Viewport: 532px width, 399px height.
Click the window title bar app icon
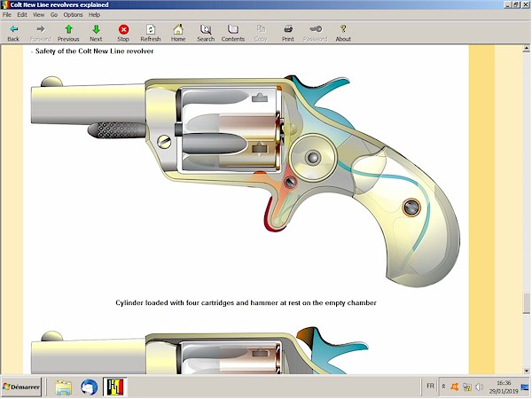click(5, 4)
